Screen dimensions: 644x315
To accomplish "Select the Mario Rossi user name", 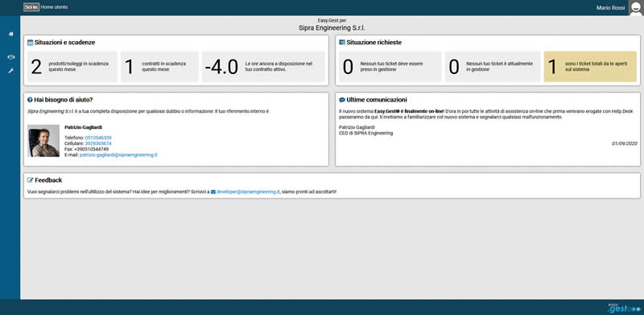I will [x=611, y=8].
